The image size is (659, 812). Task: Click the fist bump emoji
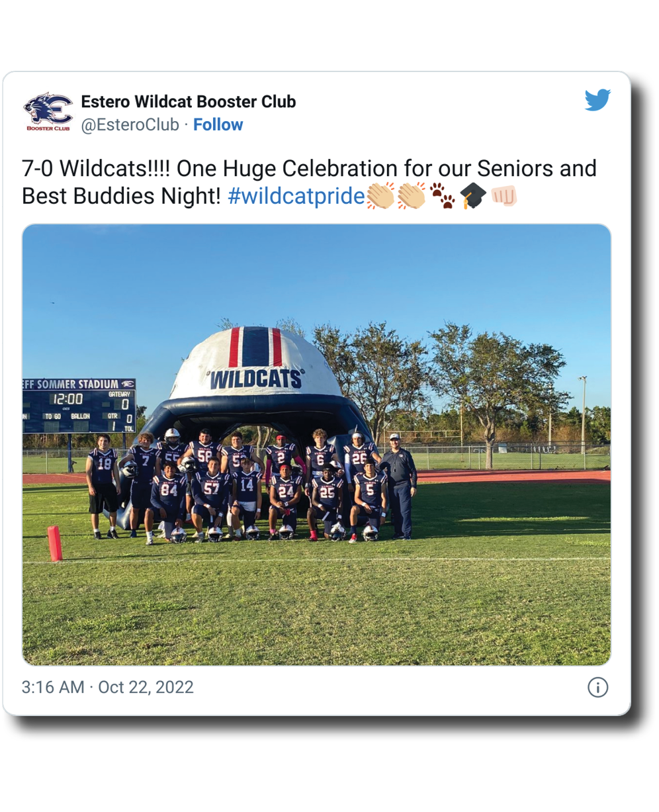503,196
